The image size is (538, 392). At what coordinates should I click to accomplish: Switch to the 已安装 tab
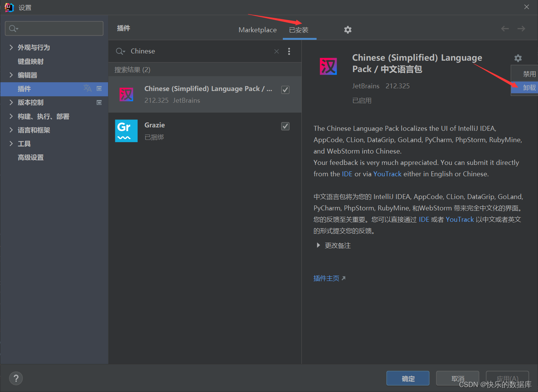(x=299, y=30)
